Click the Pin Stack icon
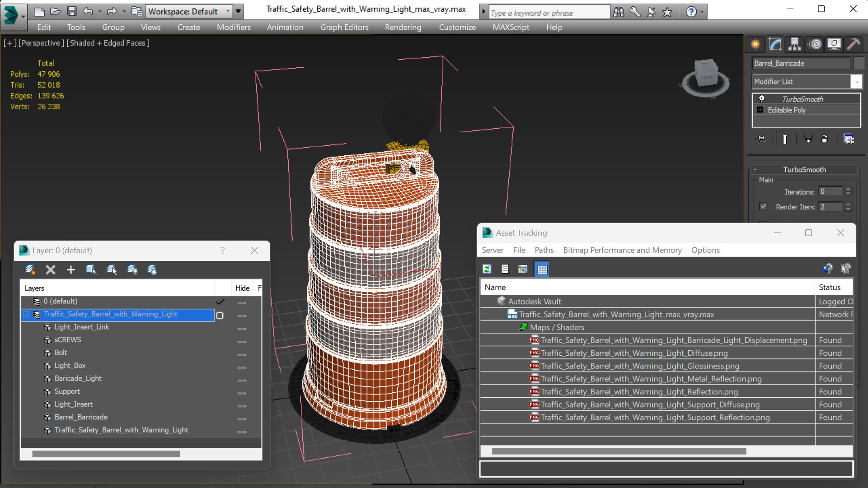The height and width of the screenshot is (488, 868). tap(760, 139)
